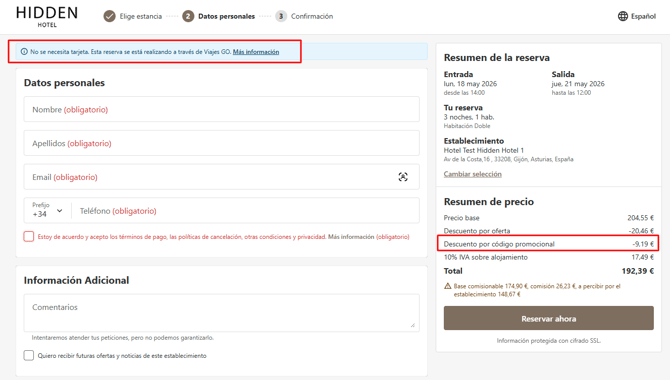Image resolution: width=670 pixels, height=380 pixels.
Task: Focus the Nombre input field
Action: [221, 109]
